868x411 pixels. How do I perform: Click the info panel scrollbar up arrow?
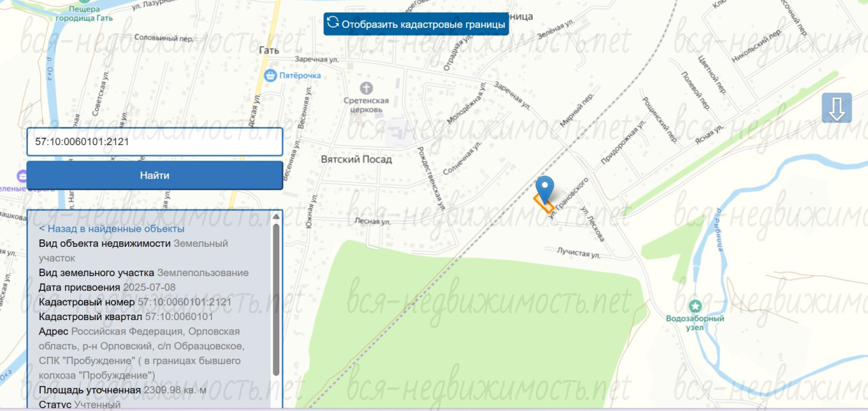pyautogui.click(x=276, y=217)
